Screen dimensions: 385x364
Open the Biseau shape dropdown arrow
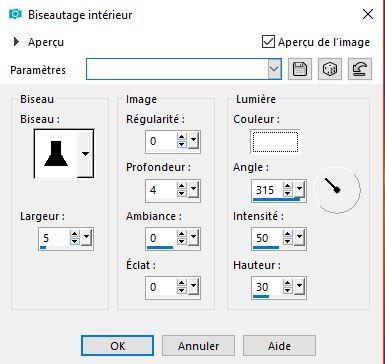(85, 154)
